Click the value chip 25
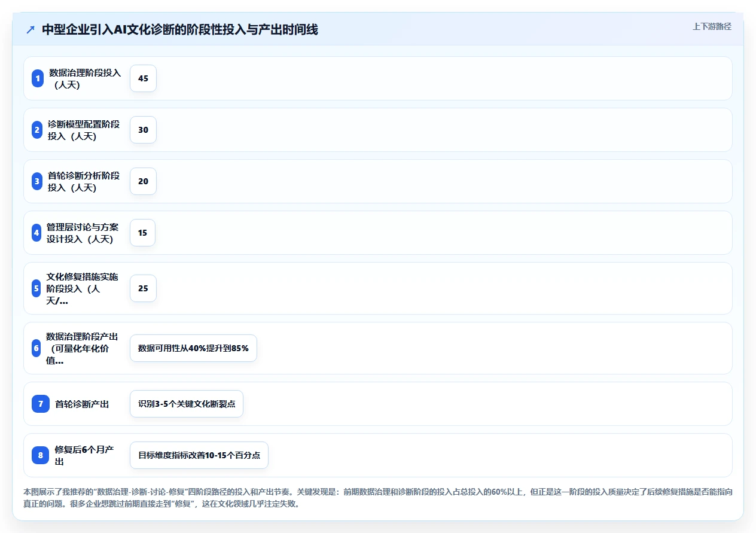756x533 pixels. click(x=143, y=288)
